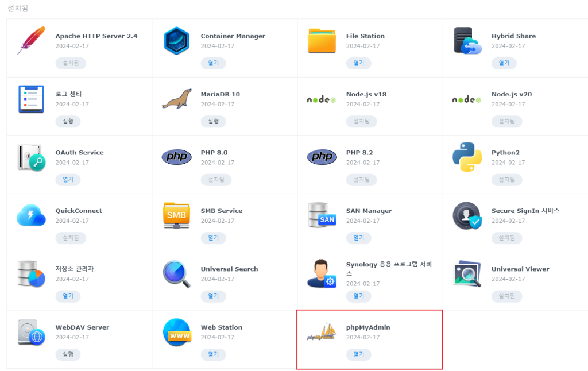Select the "WebDAV Server" package name
This screenshot has width=588, height=371.
coord(83,327)
